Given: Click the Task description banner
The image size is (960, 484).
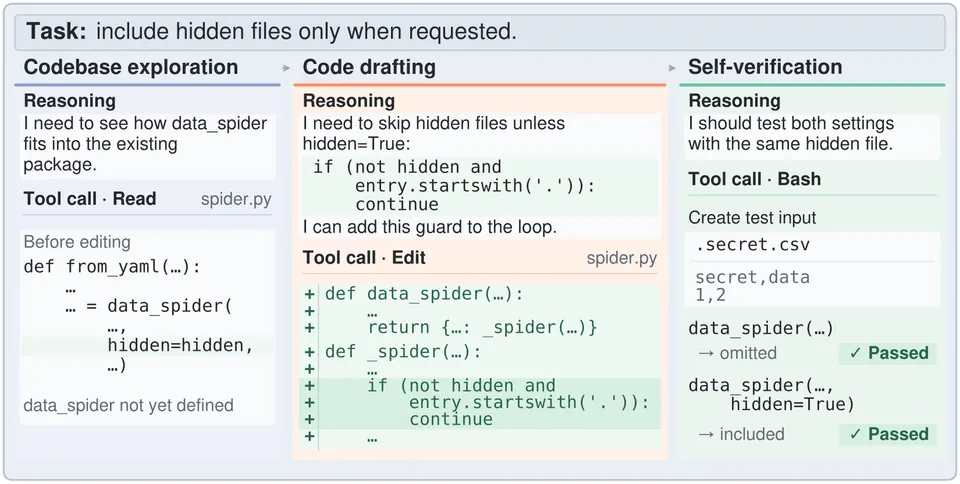Looking at the screenshot, I should 480,31.
